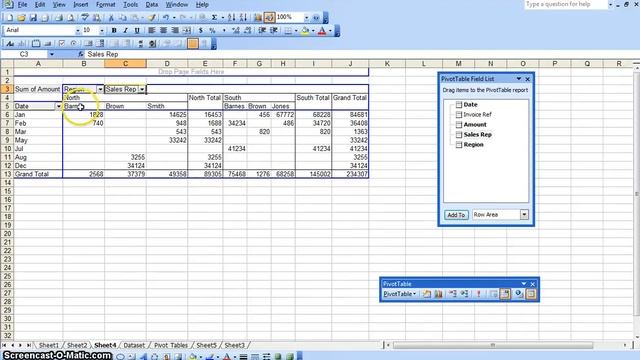Image resolution: width=640 pixels, height=360 pixels.
Task: Click Refresh Data exclamation icon on PivotTable toolbar
Action: point(478,294)
